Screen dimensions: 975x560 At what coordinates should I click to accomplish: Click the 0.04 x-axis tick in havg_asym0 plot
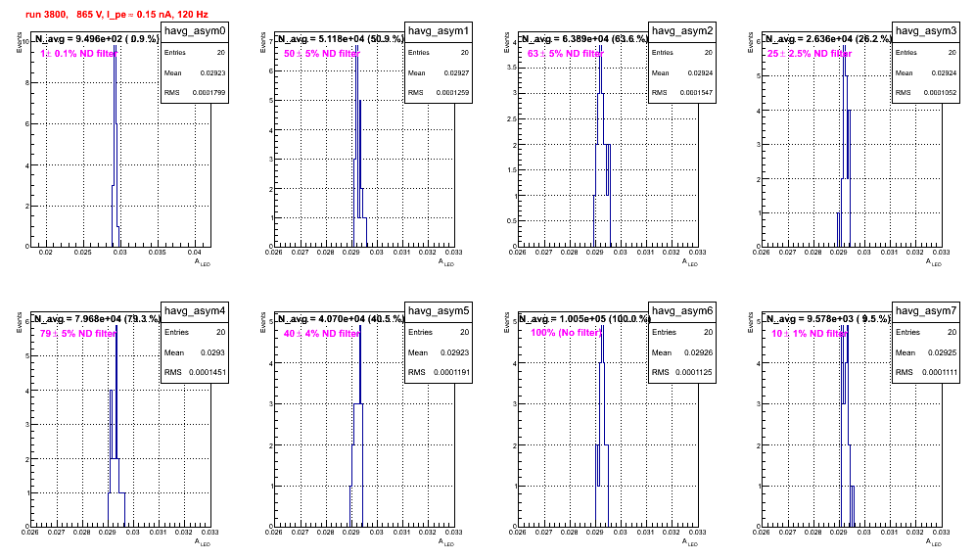click(x=195, y=253)
